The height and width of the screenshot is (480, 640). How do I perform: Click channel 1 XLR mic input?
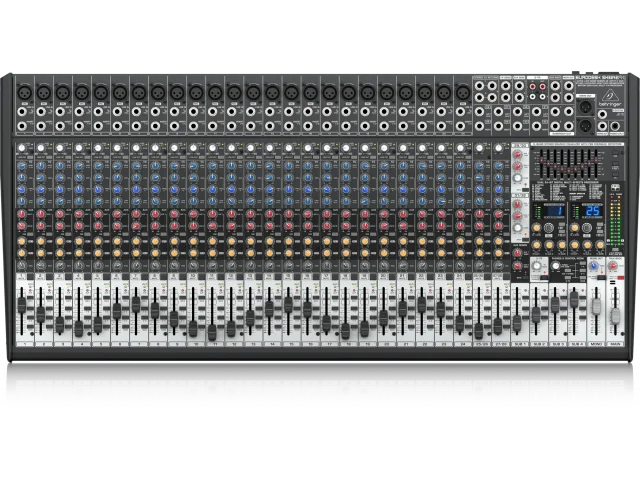click(24, 93)
